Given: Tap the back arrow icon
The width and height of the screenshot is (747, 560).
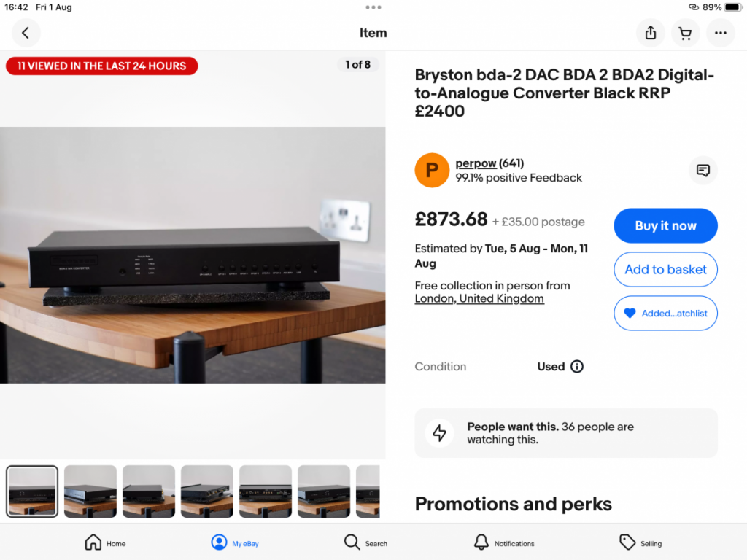Looking at the screenshot, I should coord(26,33).
